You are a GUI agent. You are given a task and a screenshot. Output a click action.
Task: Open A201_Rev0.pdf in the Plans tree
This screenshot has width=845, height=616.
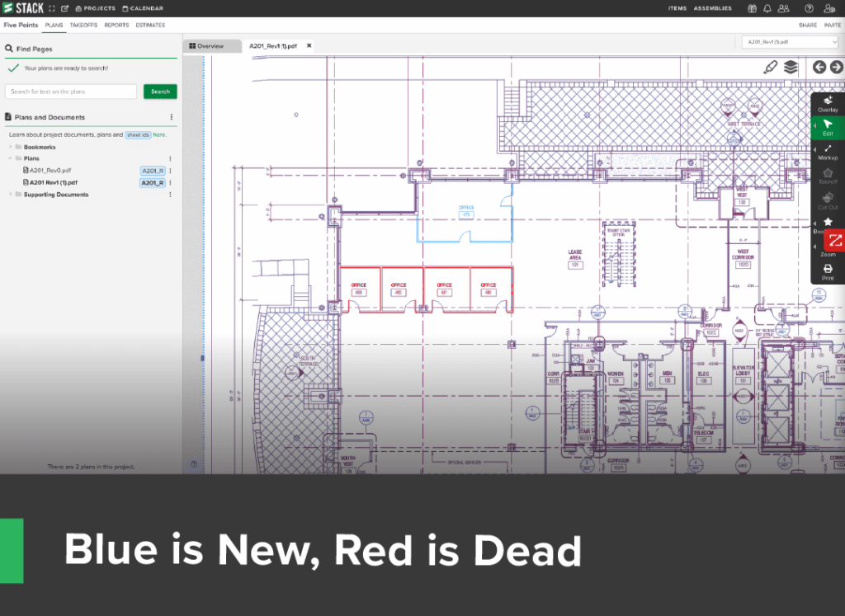point(50,171)
